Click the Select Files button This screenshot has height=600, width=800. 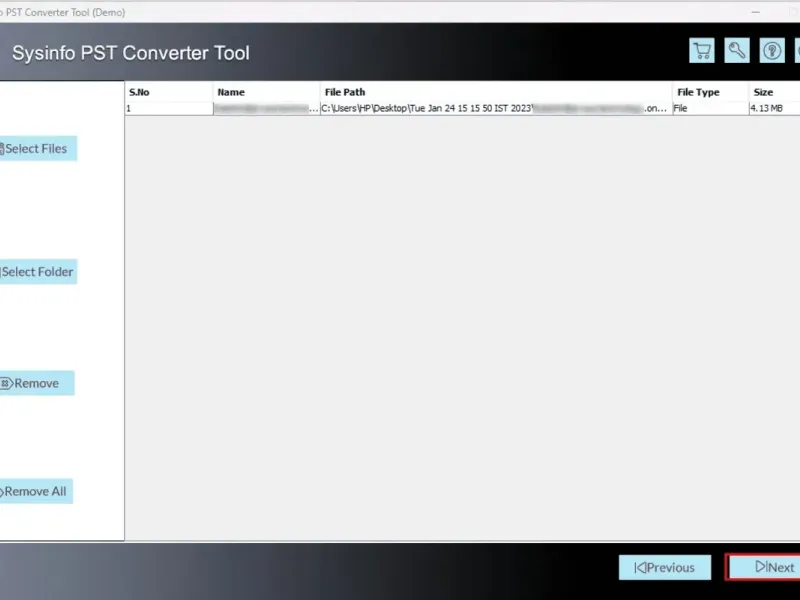tap(38, 148)
